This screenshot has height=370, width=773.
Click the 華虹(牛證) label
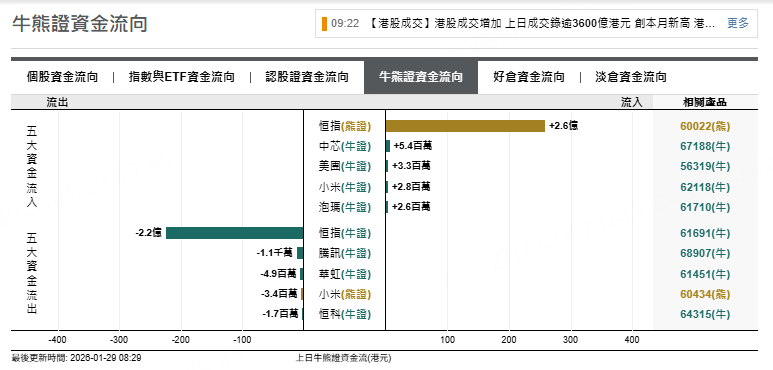[345, 274]
